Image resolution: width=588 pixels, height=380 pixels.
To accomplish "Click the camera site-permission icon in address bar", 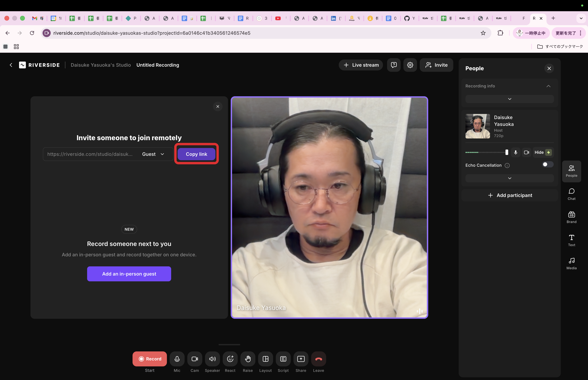I will [46, 33].
